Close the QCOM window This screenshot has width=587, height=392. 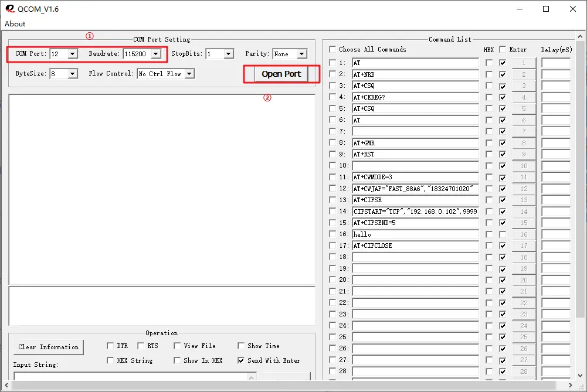(x=573, y=9)
